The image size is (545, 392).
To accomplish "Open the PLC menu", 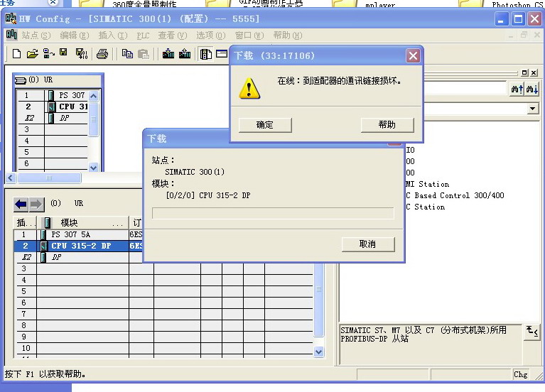I will tap(143, 36).
